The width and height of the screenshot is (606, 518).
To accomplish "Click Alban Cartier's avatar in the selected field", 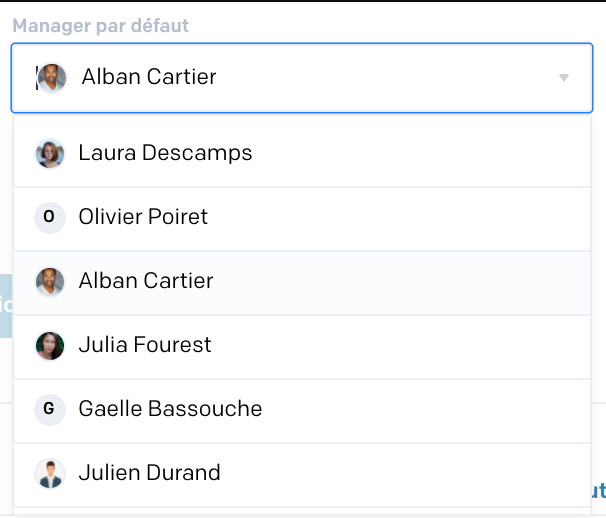I will [52, 78].
